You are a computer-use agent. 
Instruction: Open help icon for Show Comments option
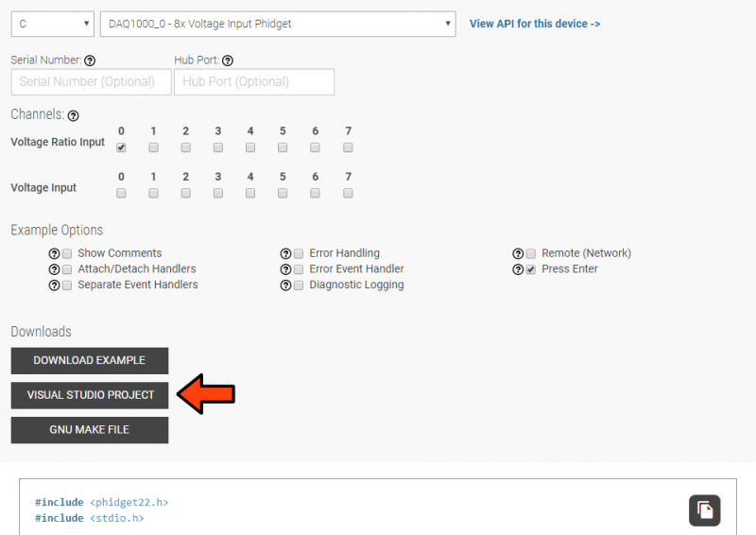[x=54, y=253]
